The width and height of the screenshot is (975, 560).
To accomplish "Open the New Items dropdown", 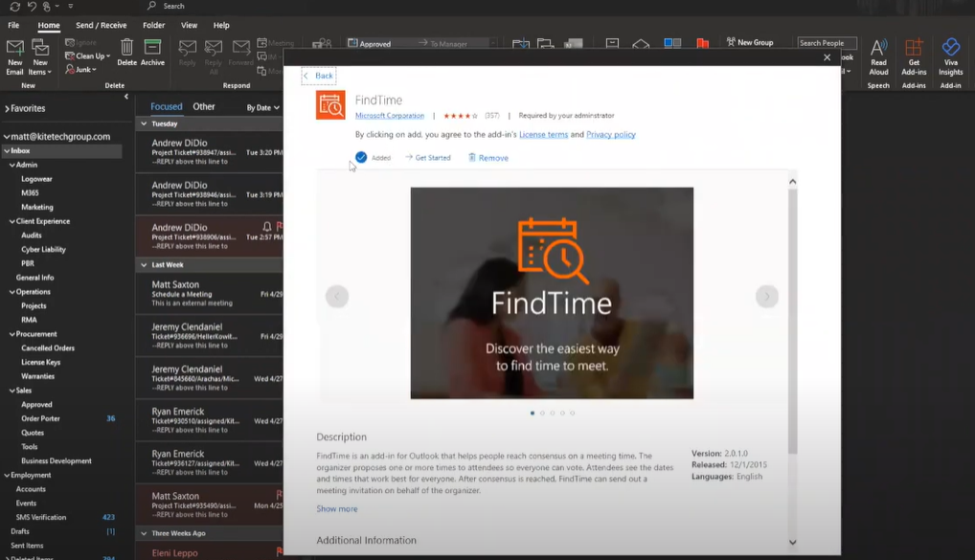I will 40,56.
